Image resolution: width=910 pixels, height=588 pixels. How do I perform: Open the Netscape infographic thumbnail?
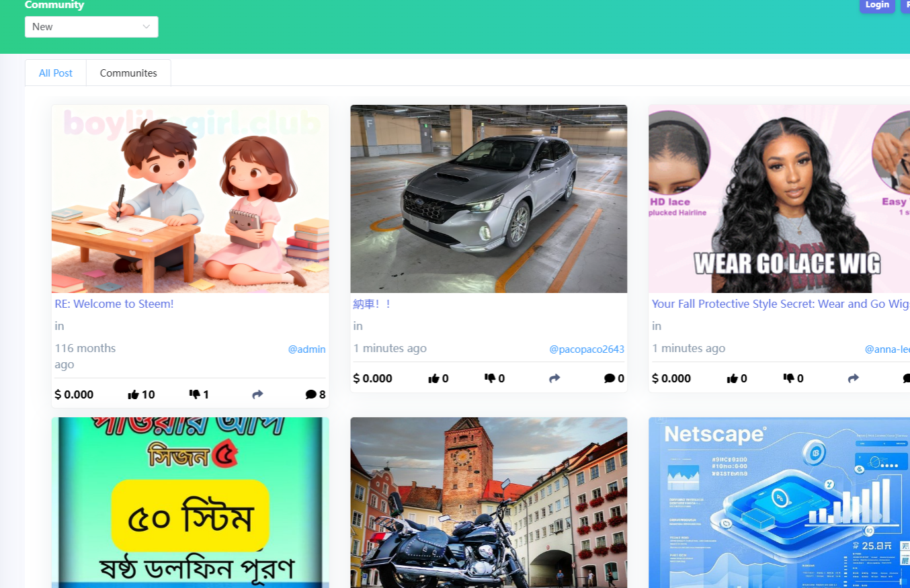click(779, 503)
